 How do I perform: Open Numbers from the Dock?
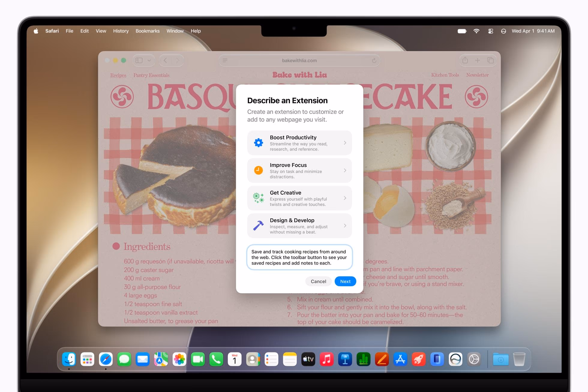(363, 359)
